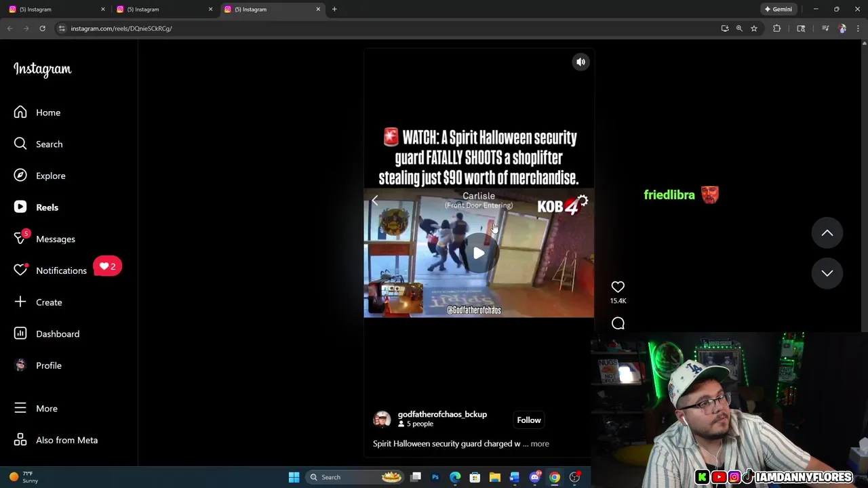The height and width of the screenshot is (488, 868).
Task: Go to next reel with down chevron
Action: pos(827,273)
